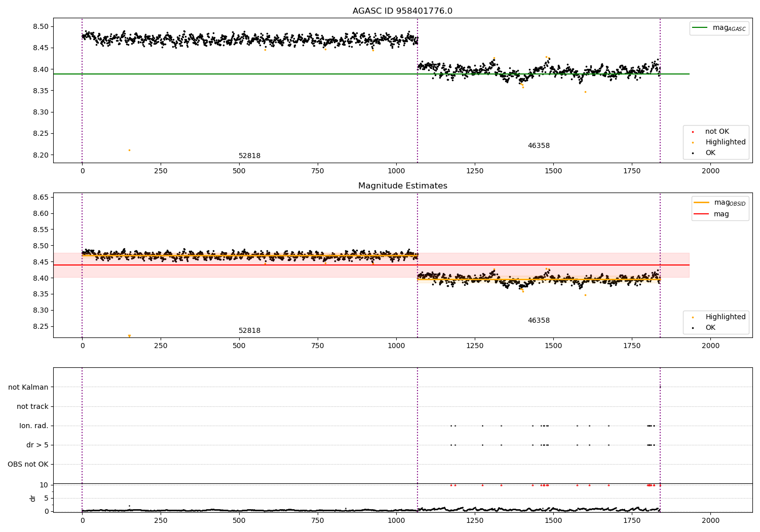The width and height of the screenshot is (760, 532).
Task: Click the "52818" obsid label in middle plot
Action: pos(249,331)
